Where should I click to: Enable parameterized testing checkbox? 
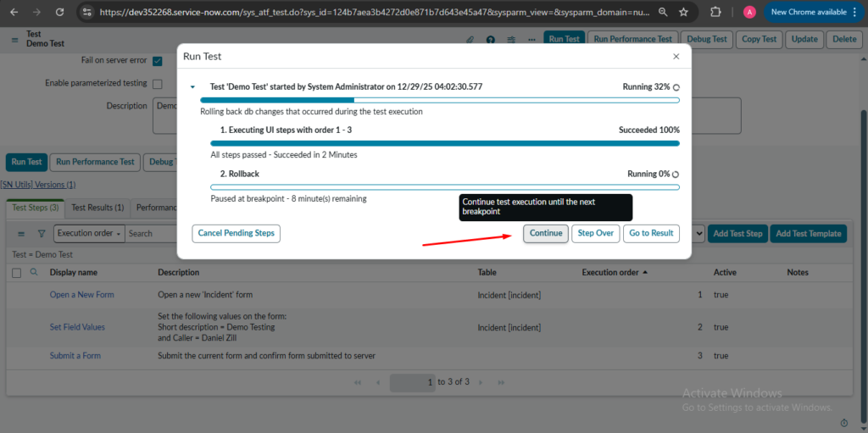(x=158, y=84)
